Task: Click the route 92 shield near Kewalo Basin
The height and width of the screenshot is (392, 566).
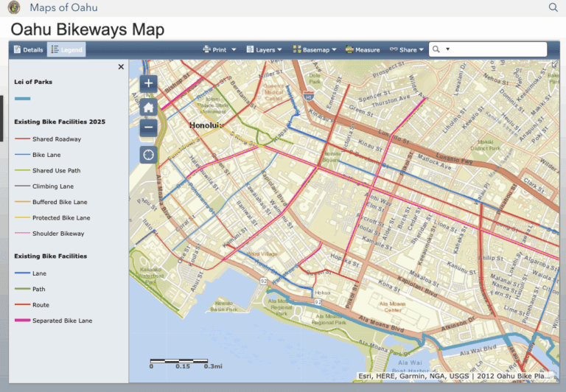Action: [x=264, y=281]
